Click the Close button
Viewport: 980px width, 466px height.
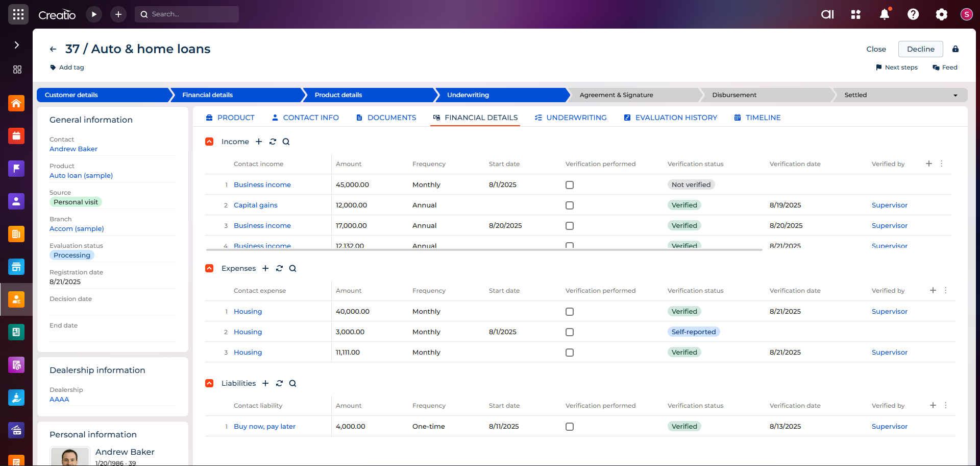pyautogui.click(x=876, y=49)
